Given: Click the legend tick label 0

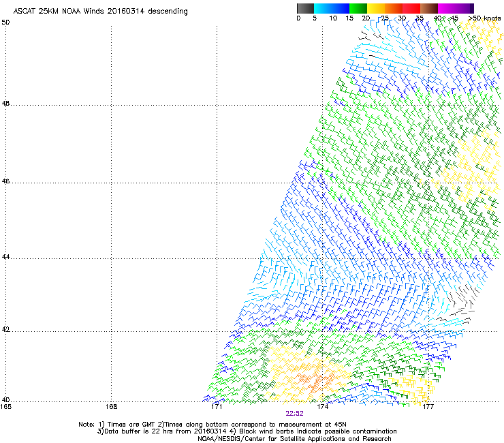Looking at the screenshot, I should tap(298, 18).
